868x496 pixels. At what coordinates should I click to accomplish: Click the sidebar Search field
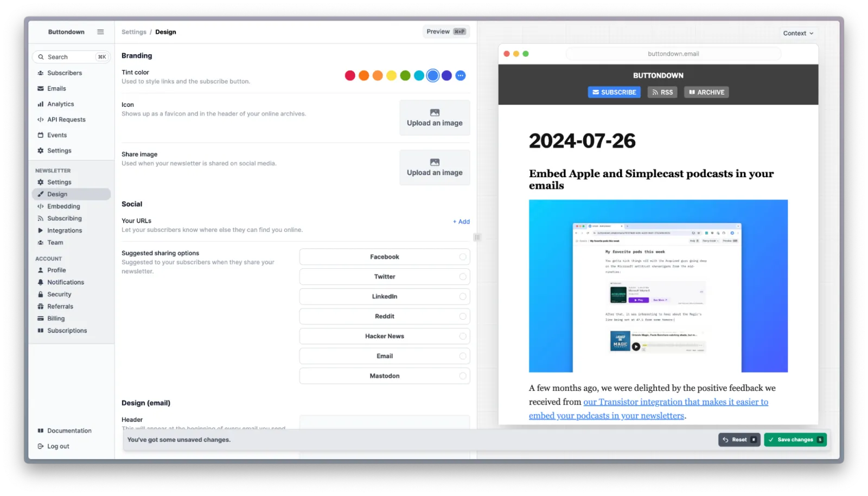coord(71,57)
